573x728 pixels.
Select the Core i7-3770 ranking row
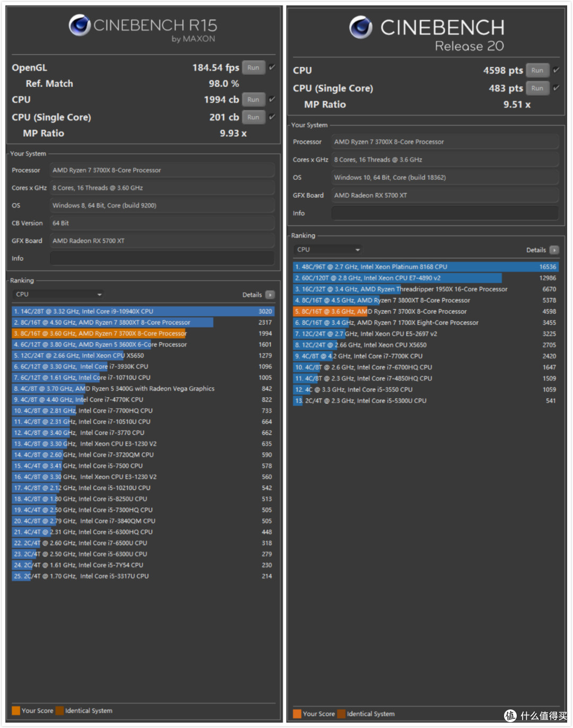(143, 433)
